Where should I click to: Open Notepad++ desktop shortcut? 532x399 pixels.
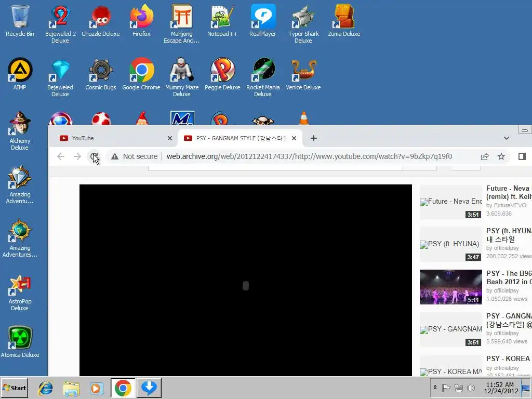(222, 20)
